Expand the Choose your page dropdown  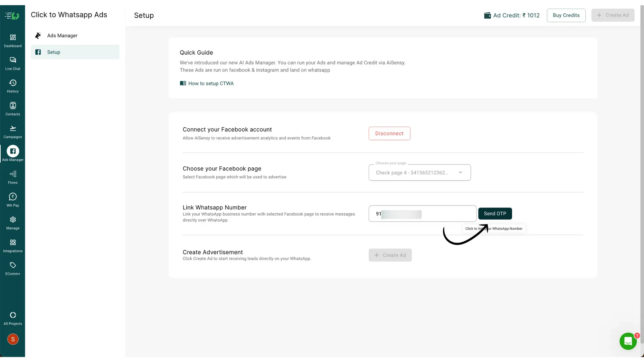420,172
